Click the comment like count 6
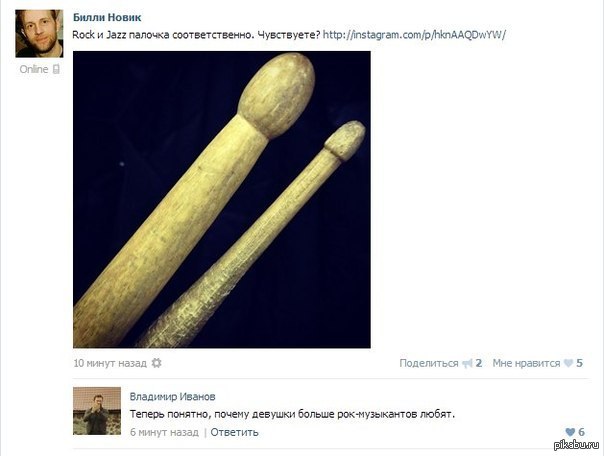 [581, 432]
